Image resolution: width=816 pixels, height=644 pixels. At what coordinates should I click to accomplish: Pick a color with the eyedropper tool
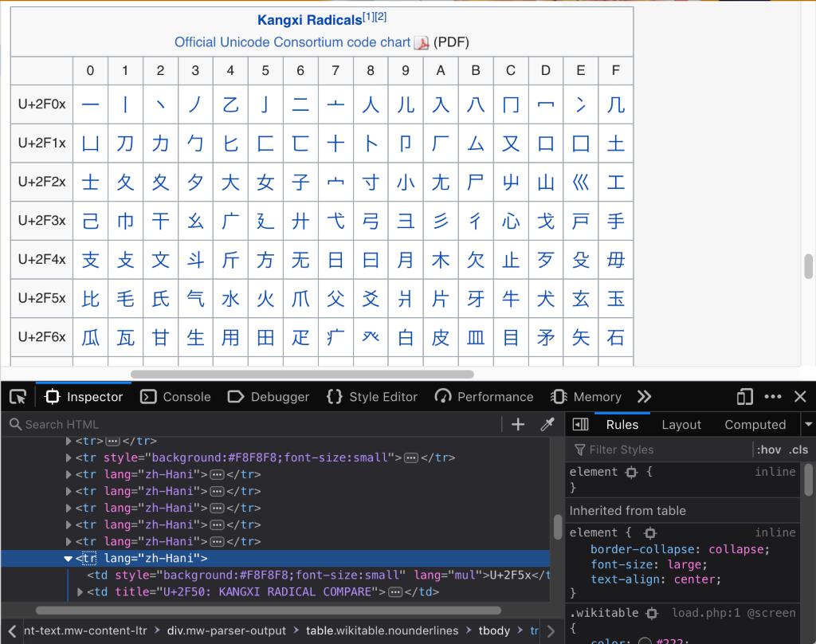[547, 425]
